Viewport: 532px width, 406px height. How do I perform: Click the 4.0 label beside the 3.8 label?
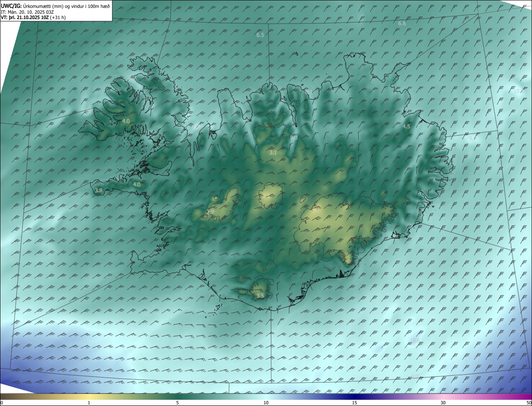pyautogui.click(x=136, y=185)
